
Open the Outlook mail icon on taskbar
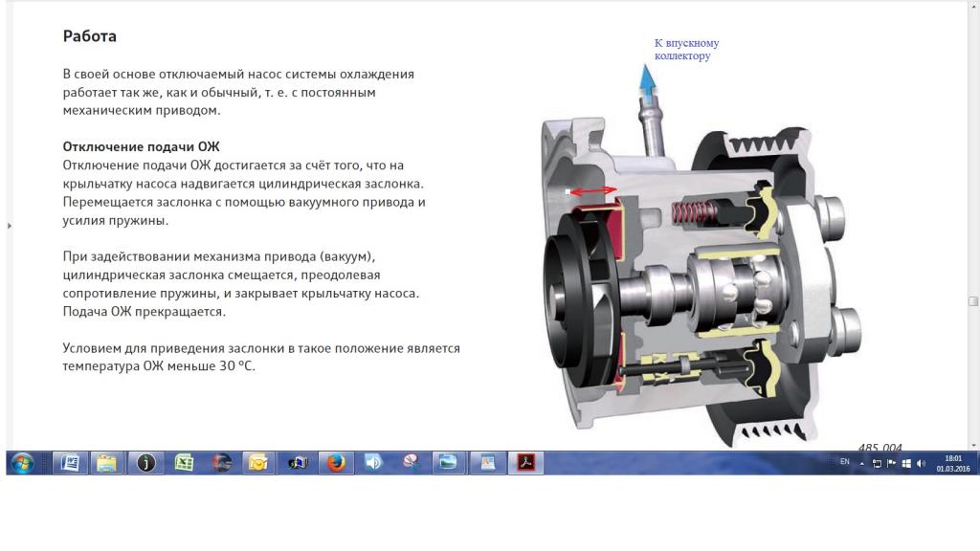[258, 463]
